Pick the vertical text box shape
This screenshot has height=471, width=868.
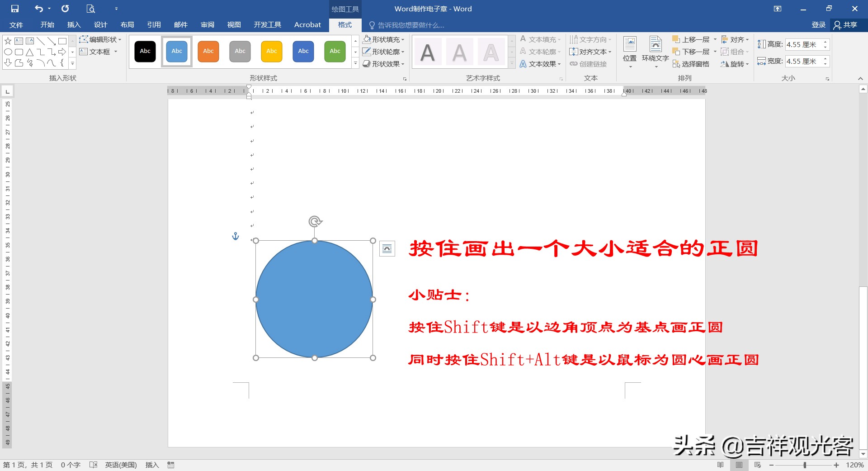[29, 41]
